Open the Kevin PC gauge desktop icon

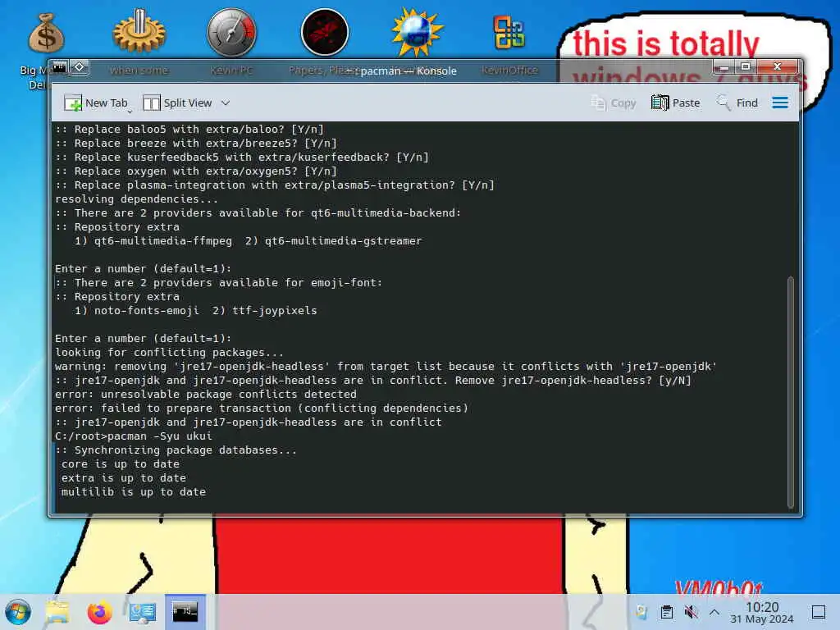pos(231,32)
